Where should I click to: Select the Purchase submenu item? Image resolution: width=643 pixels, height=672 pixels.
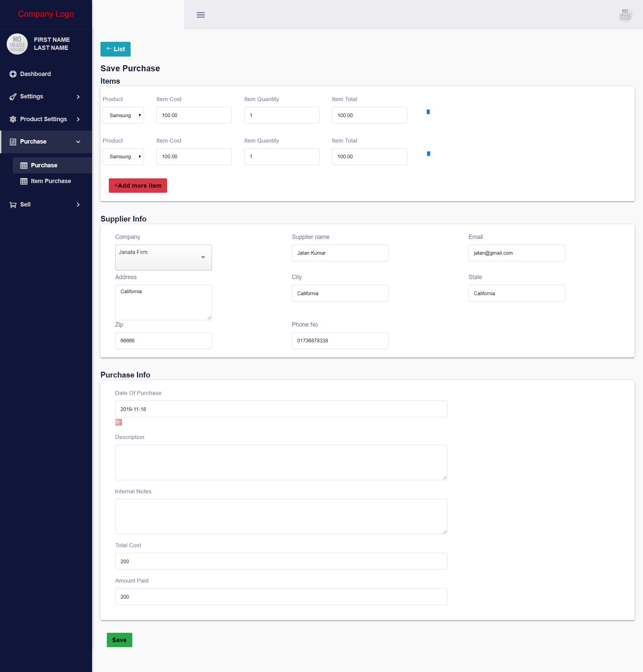pos(44,165)
